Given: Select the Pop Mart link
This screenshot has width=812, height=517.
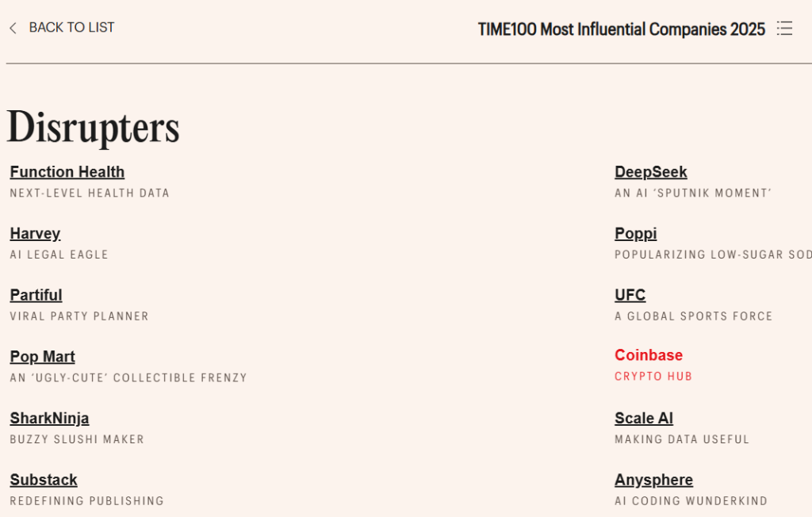Looking at the screenshot, I should (42, 357).
